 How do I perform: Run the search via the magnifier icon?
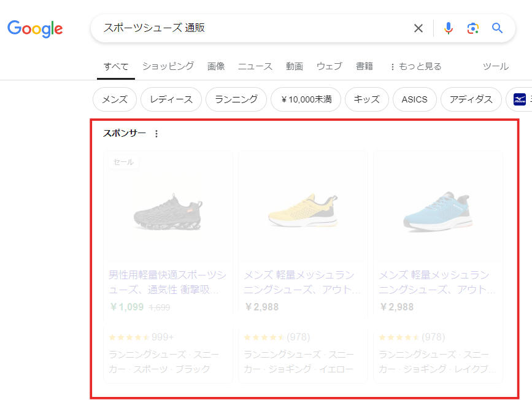[x=497, y=28]
